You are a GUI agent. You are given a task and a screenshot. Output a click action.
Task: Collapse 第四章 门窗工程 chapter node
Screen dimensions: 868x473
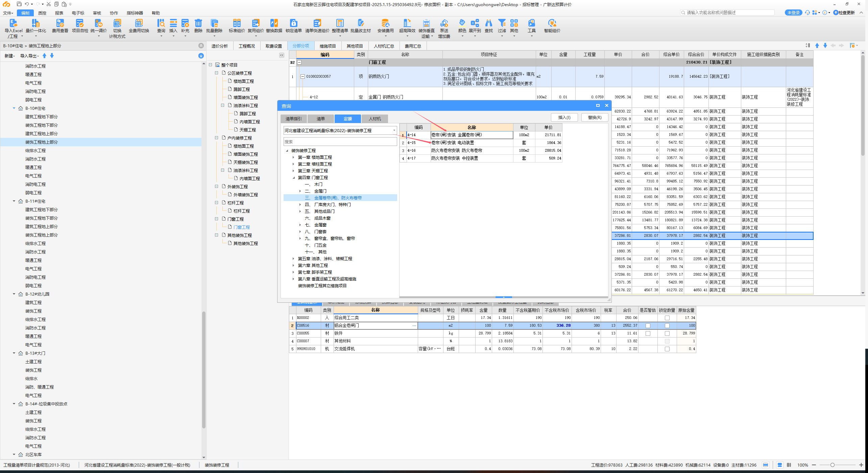(x=293, y=178)
